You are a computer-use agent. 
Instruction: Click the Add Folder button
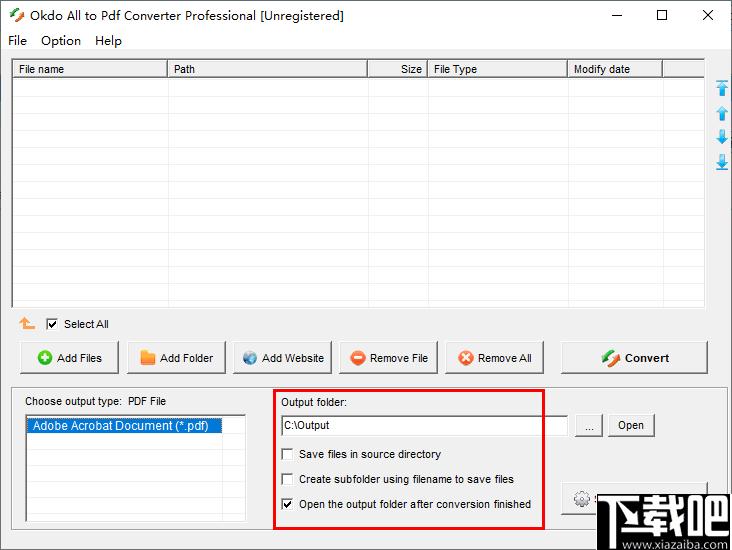[176, 358]
